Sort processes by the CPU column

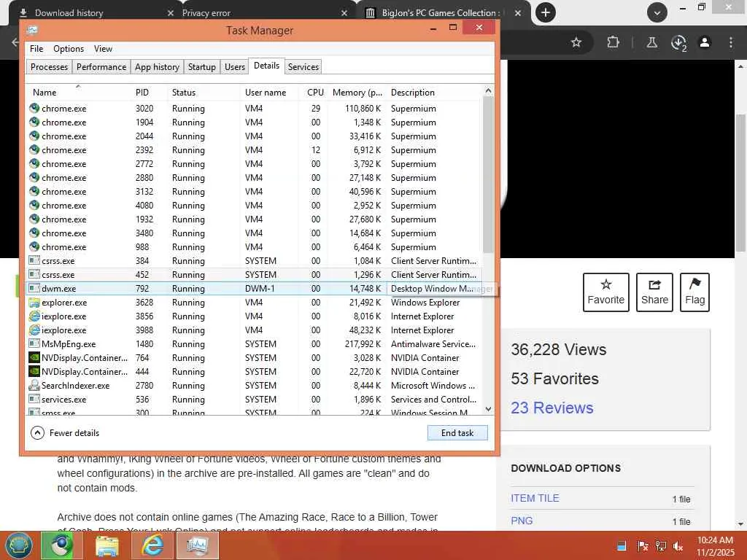[x=314, y=92]
